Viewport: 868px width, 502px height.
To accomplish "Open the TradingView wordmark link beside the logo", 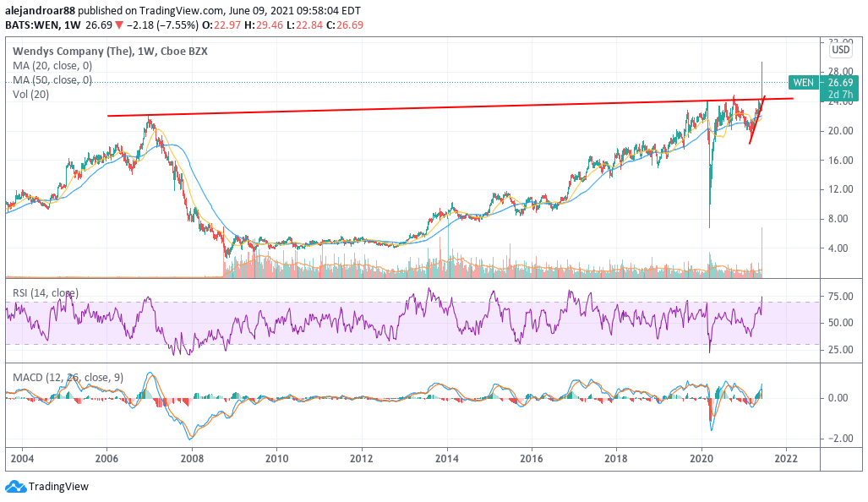I will [x=58, y=487].
